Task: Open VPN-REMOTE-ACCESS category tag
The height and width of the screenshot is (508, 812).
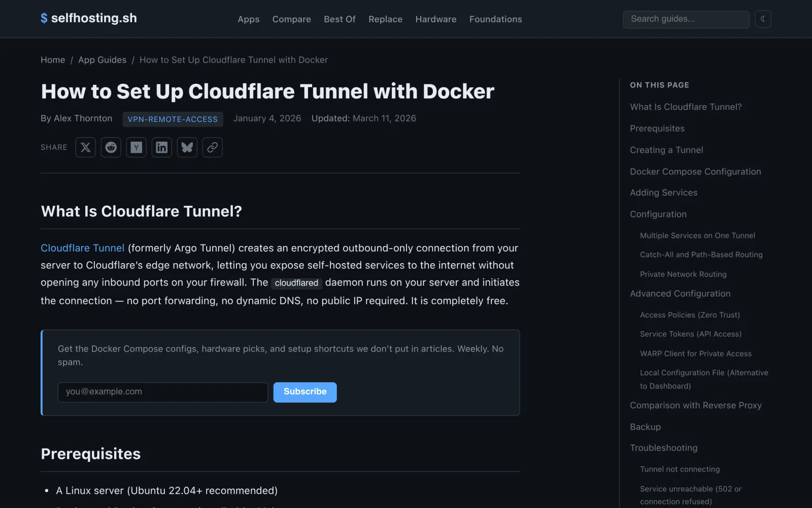Action: [173, 119]
